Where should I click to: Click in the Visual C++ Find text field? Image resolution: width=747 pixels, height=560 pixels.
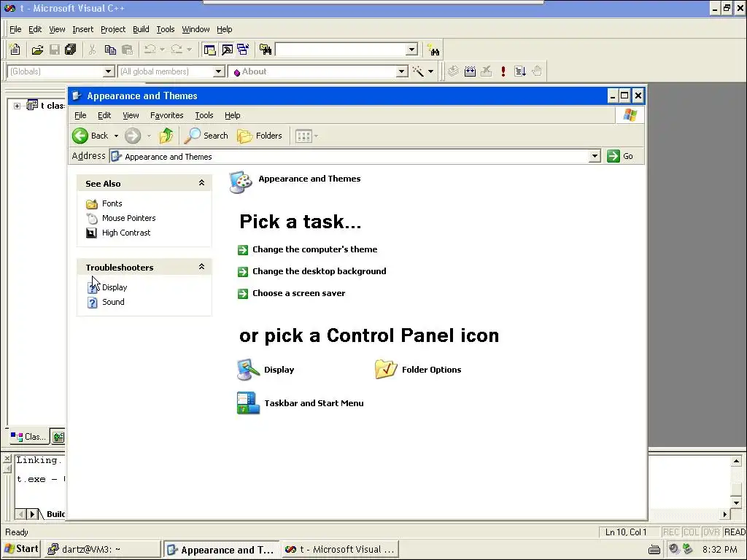341,50
